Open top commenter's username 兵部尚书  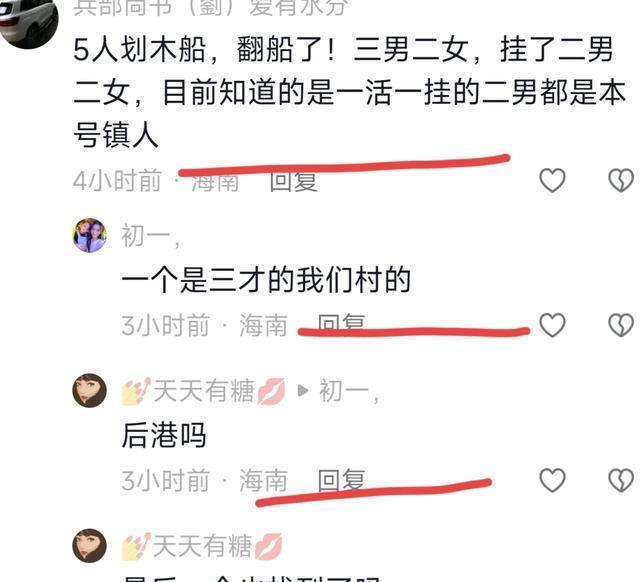click(x=210, y=7)
